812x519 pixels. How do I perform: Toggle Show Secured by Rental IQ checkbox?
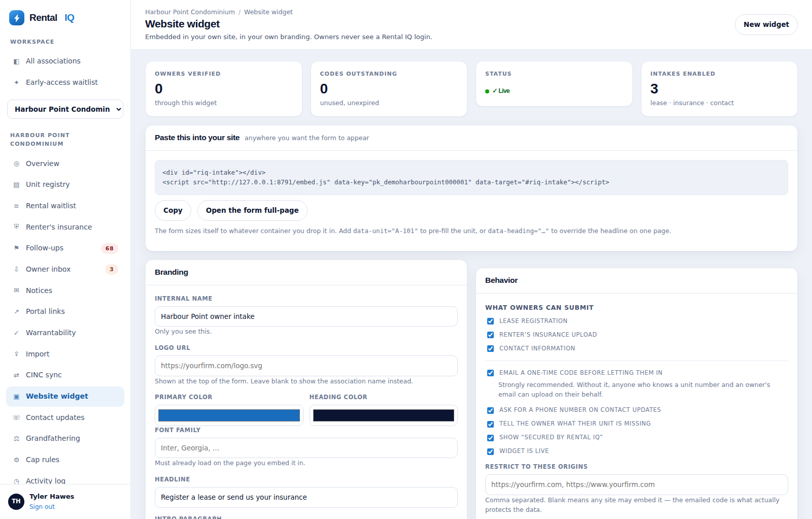pos(490,438)
